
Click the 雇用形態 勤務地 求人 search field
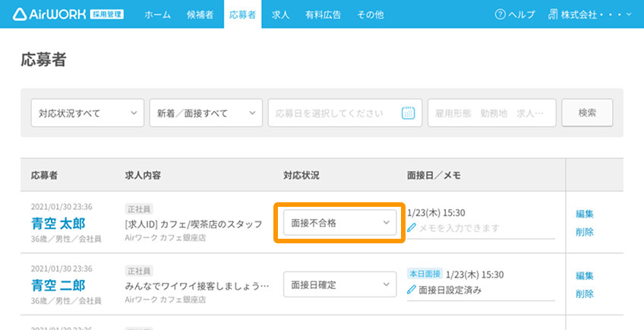pos(492,113)
